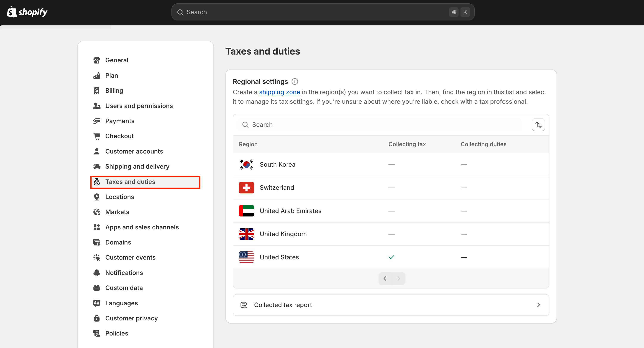Go to previous page of regions

[x=385, y=278]
